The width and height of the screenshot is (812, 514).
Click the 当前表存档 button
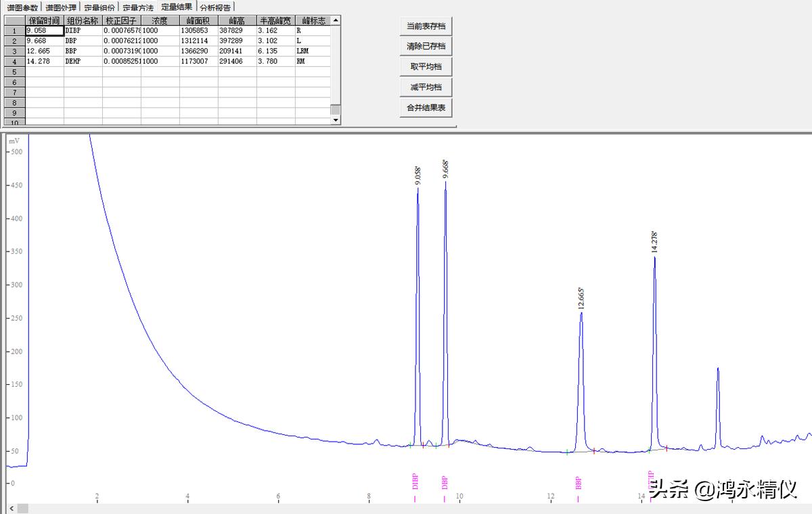tap(426, 26)
